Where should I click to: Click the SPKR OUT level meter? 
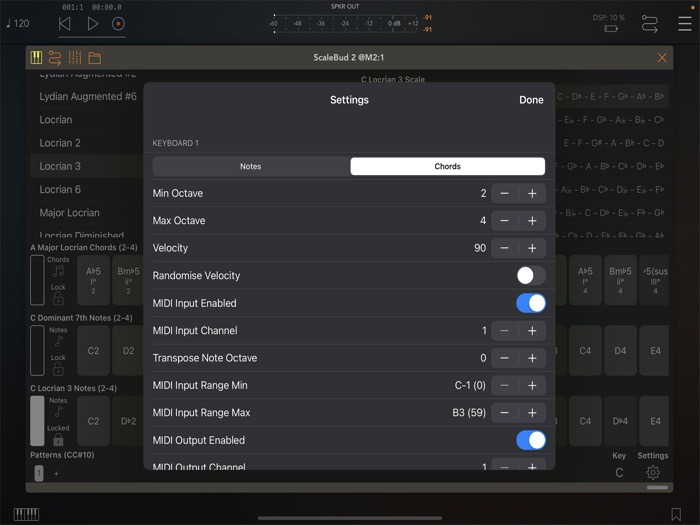pos(346,23)
